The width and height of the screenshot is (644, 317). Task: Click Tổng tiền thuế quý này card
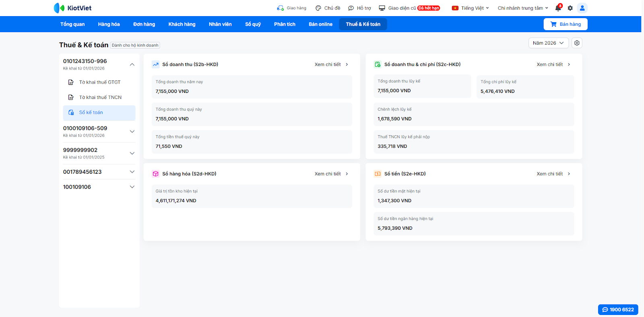(252, 142)
